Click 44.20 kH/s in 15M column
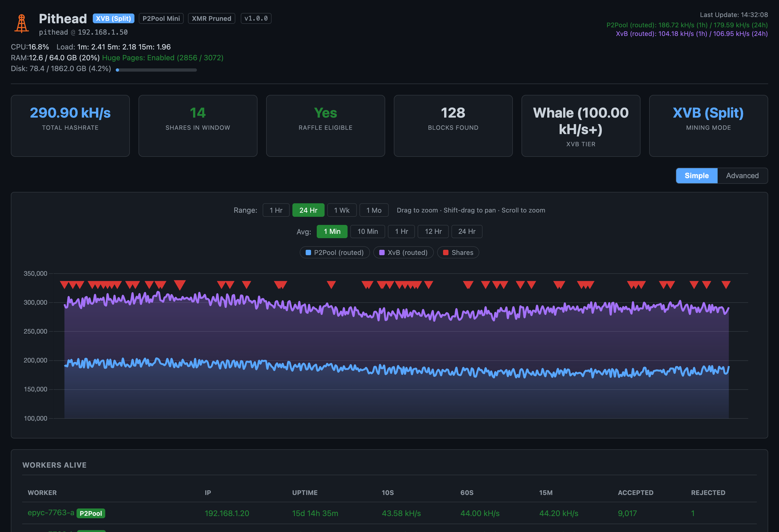This screenshot has width=779, height=532. pos(558,513)
